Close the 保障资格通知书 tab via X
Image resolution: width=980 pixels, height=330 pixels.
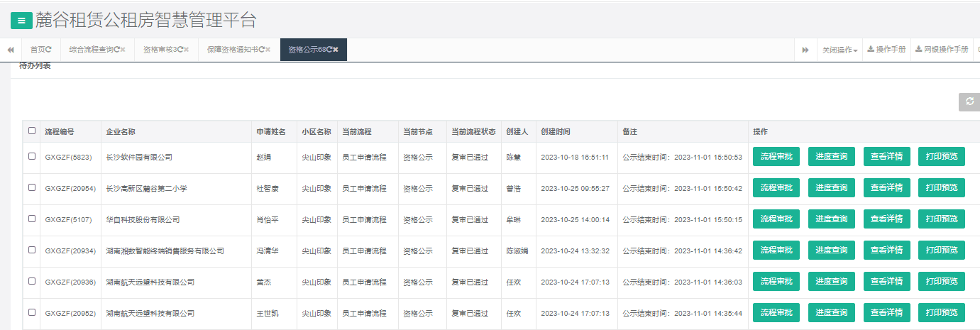268,50
